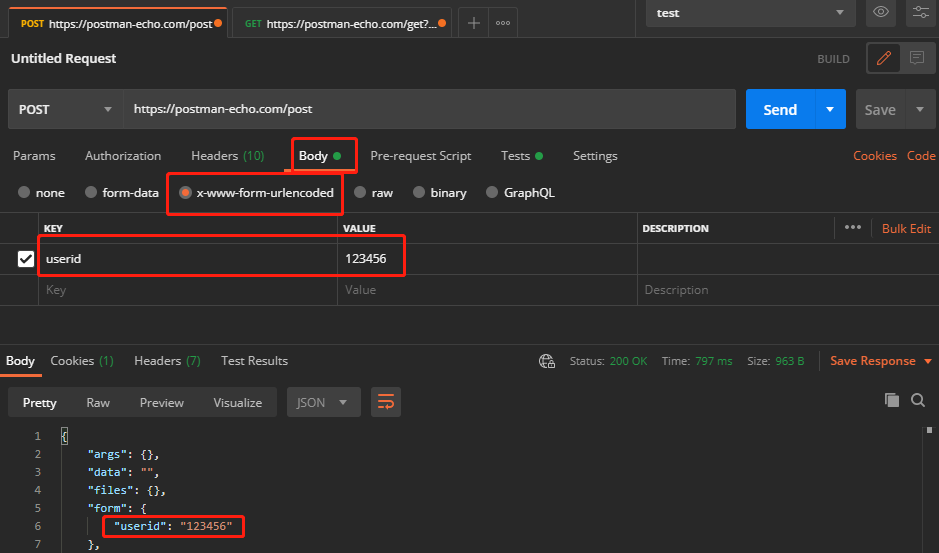Click the 963 B size value
Screen dimensions: 939x553
(789, 361)
